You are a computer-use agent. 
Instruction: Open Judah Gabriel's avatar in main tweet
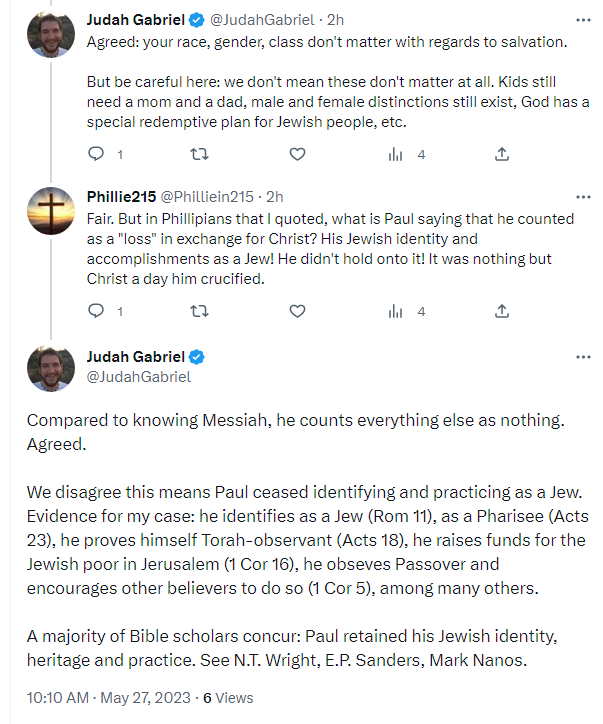(x=50, y=367)
